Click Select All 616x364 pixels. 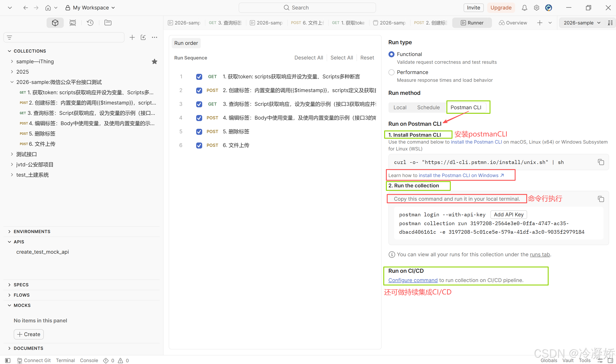(342, 58)
